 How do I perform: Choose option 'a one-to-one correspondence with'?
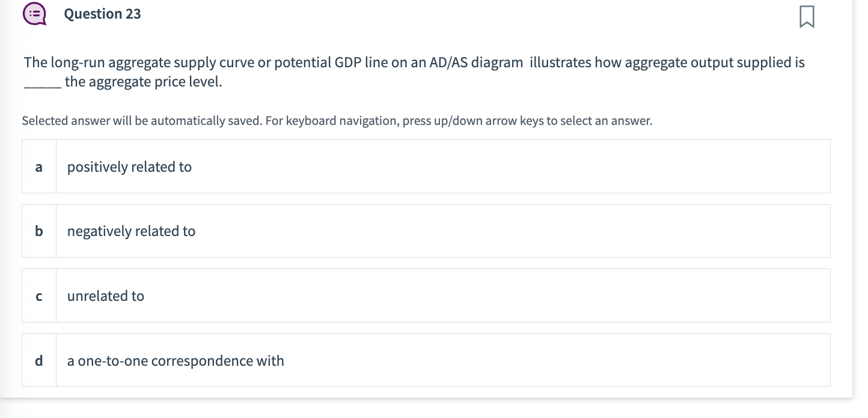point(176,360)
